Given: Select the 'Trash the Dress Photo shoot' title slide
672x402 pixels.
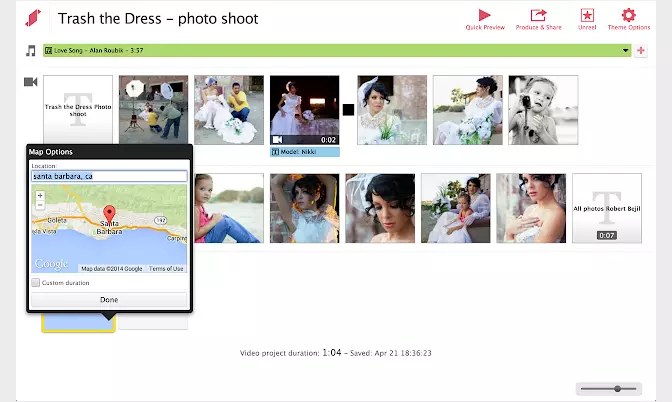Looking at the screenshot, I should pos(78,109).
